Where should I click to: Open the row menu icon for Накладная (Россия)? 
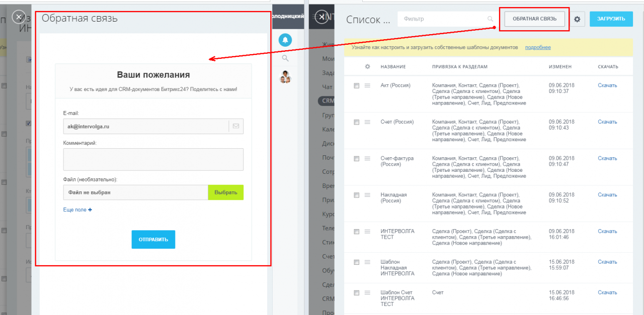click(x=367, y=195)
